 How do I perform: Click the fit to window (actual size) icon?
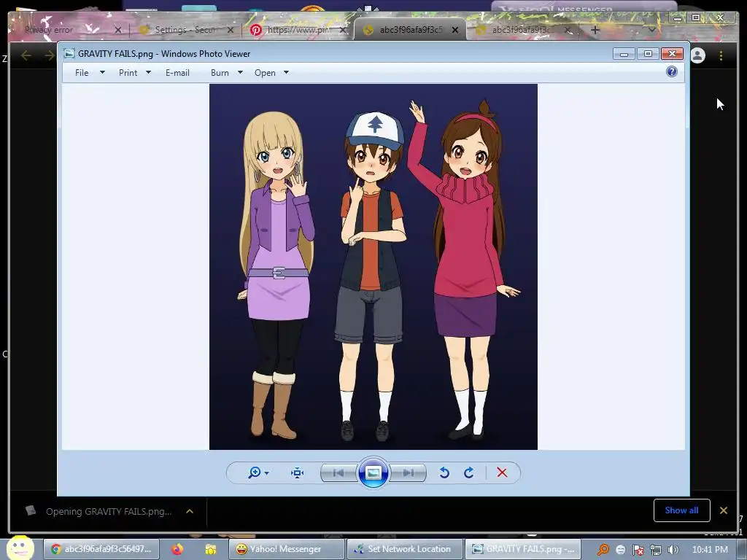tap(298, 472)
